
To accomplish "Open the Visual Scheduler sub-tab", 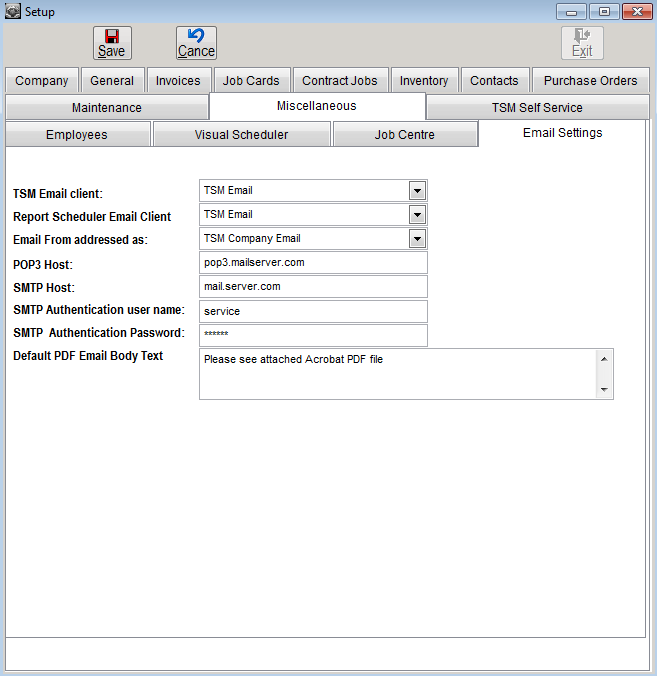I will click(x=241, y=135).
